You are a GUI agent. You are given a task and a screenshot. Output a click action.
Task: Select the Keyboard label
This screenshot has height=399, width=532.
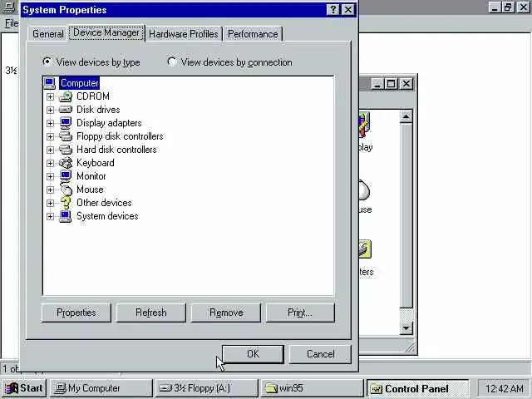click(x=96, y=163)
